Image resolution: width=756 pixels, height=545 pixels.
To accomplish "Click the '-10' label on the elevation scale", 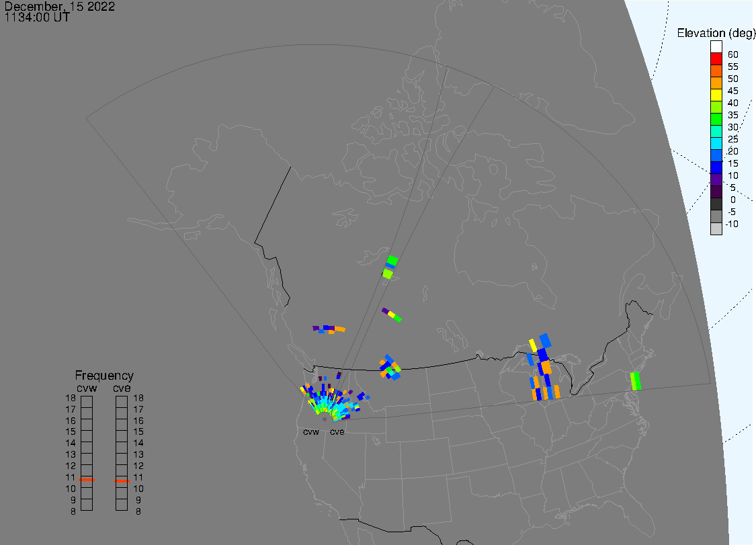I will (732, 224).
